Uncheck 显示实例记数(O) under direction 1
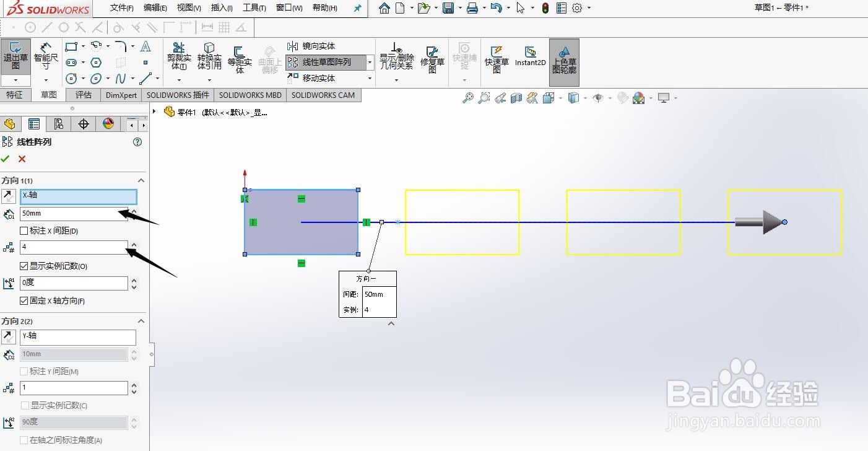Image resolution: width=868 pixels, height=451 pixels. tap(24, 266)
